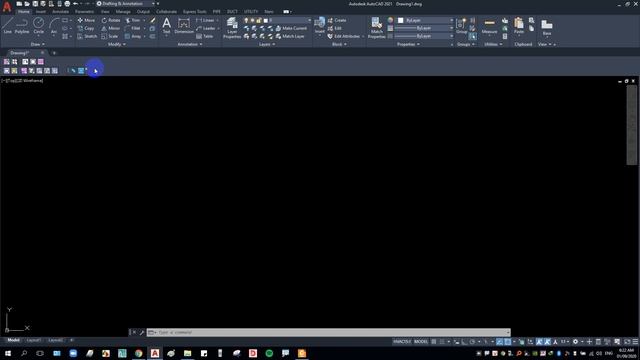Expand the Utilities panel
Image resolution: width=640 pixels, height=360 pixels.
(x=493, y=44)
